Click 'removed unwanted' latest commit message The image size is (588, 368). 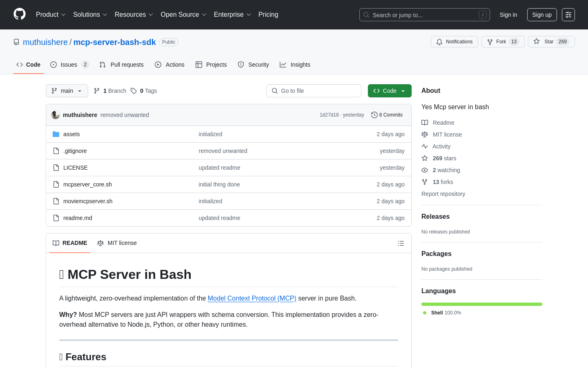tap(125, 115)
